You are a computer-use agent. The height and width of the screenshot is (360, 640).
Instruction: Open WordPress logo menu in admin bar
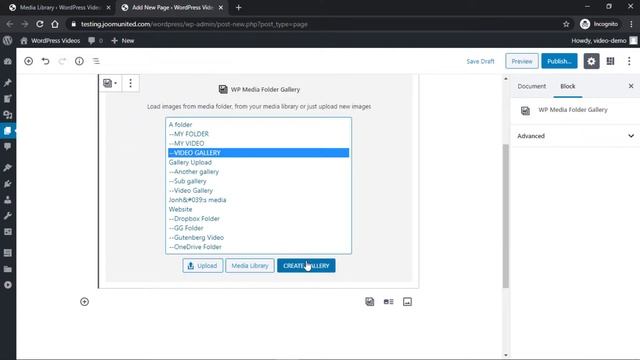(x=8, y=40)
